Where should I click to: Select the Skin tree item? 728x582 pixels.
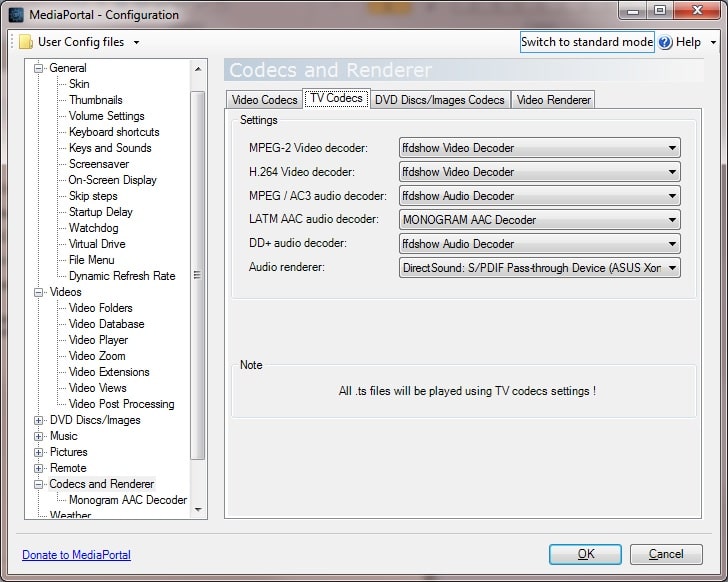79,84
